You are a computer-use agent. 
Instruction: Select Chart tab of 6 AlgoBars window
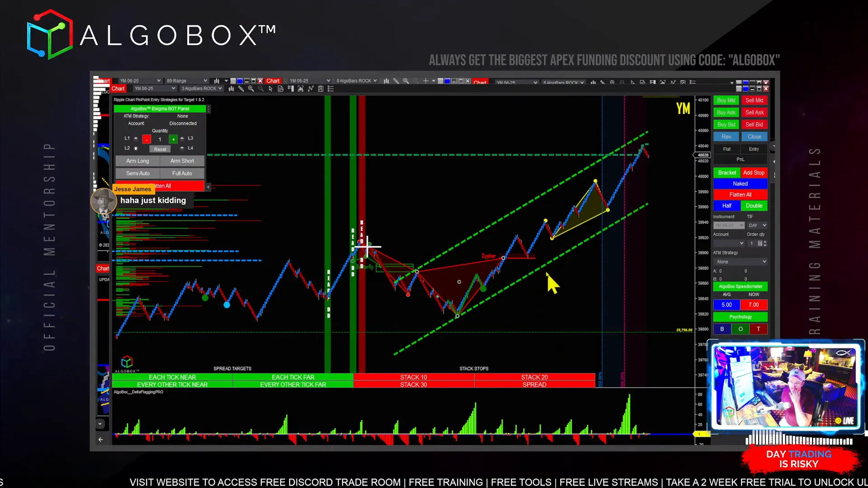tap(480, 82)
